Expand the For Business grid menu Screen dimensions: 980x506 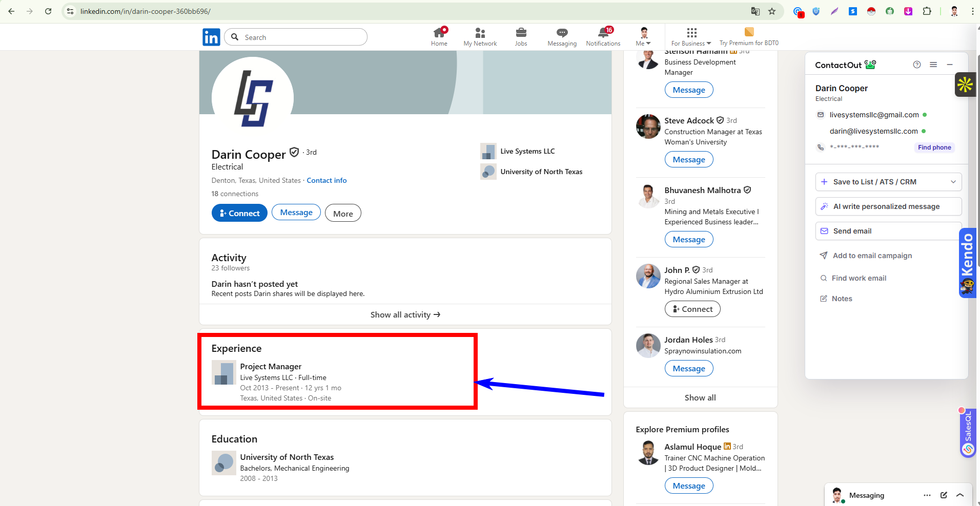tap(691, 36)
